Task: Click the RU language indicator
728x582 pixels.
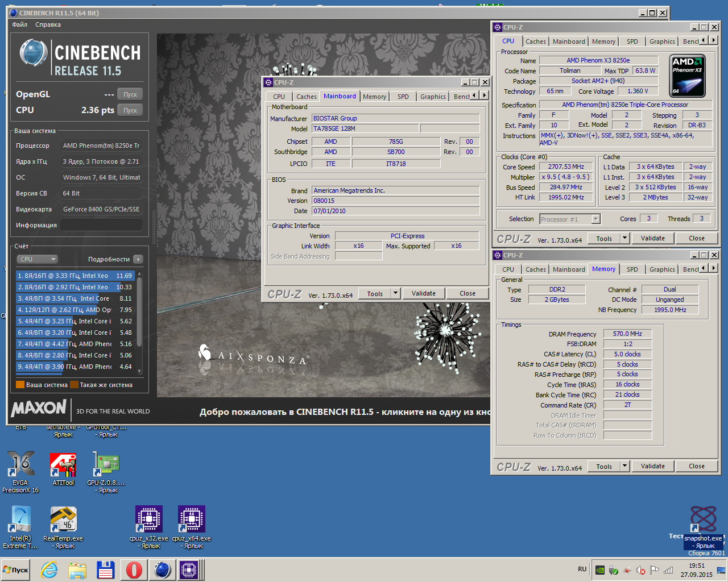Action: pos(582,569)
